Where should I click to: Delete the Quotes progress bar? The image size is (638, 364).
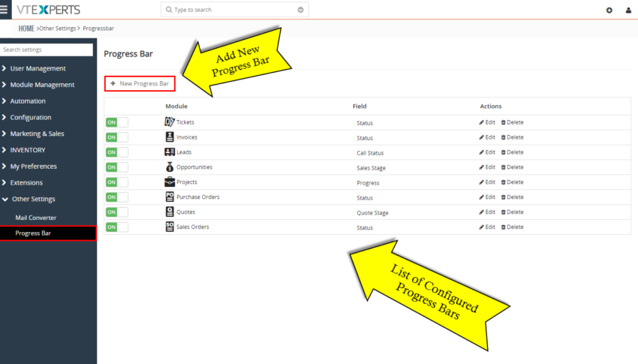tap(512, 212)
